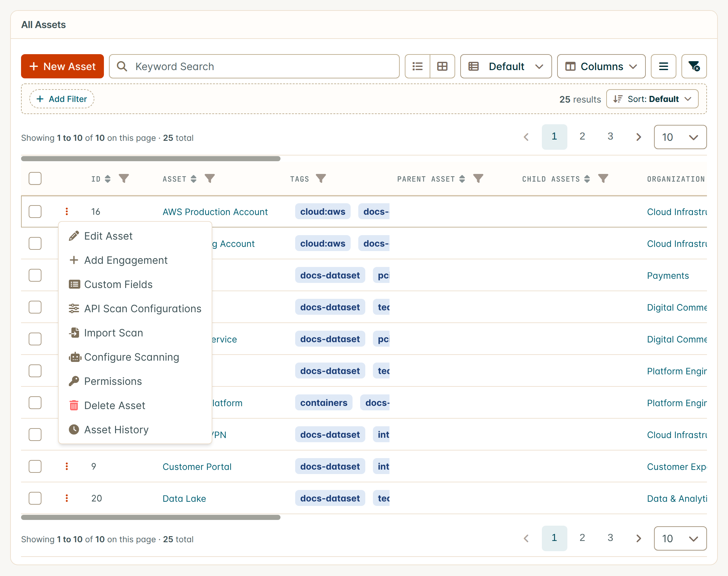
Task: Choose Add Engagement from the menu
Action: (x=135, y=260)
